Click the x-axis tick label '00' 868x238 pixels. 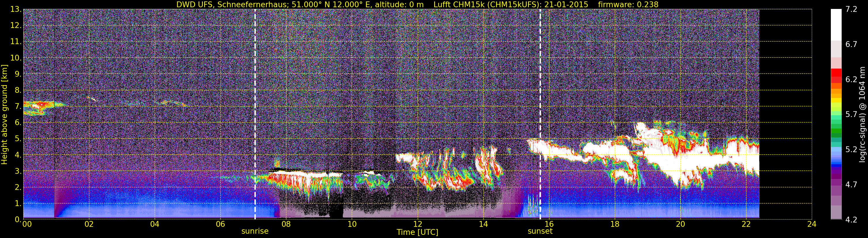pos(27,224)
